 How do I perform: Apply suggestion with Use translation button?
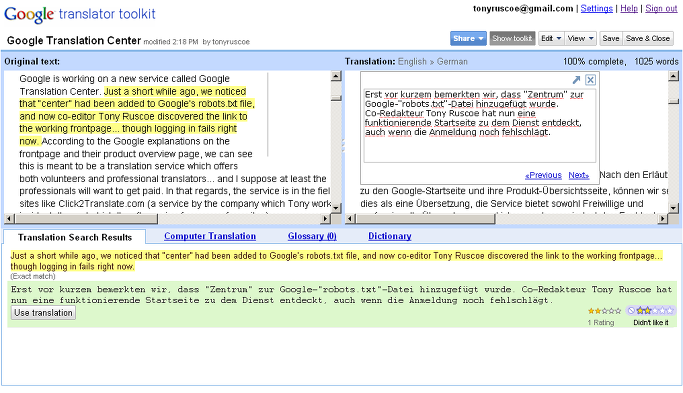(43, 313)
